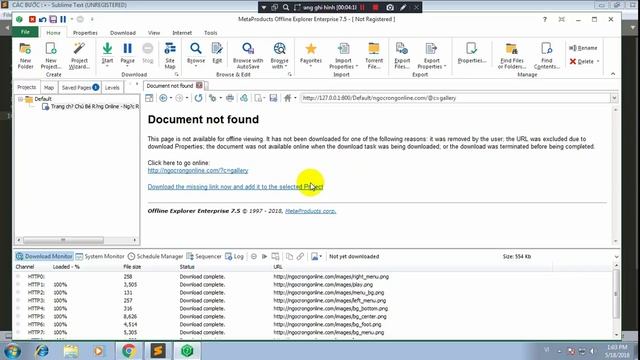Open the Sequencer panel
Image resolution: width=640 pixels, height=360 pixels.
[x=204, y=256]
